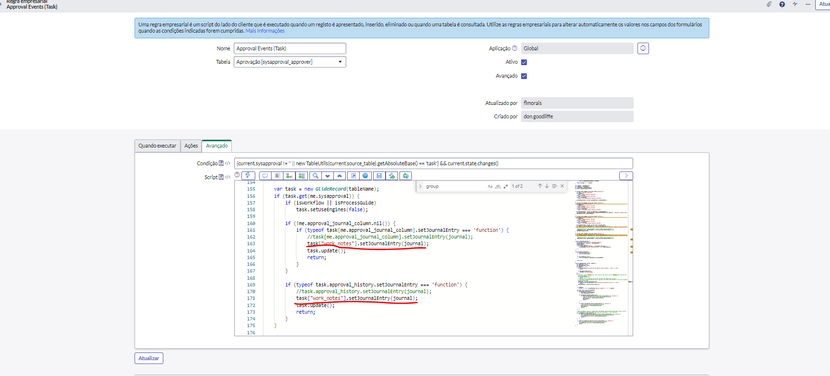Viewport: 830px width, 376px height.
Task: Click the replace all icon in script toolbar
Action: [301, 175]
